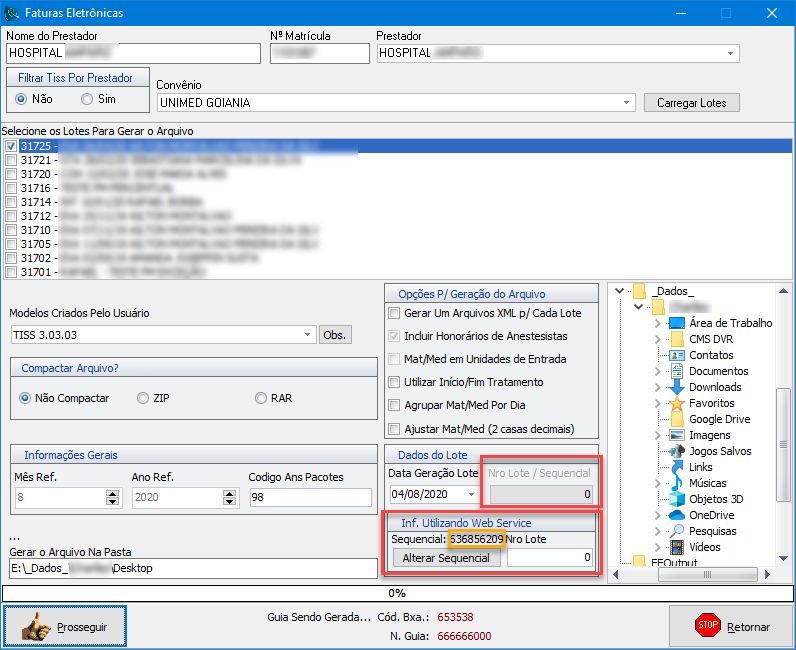Click the Vídeos film icon
This screenshot has height=650, width=796.
[677, 547]
